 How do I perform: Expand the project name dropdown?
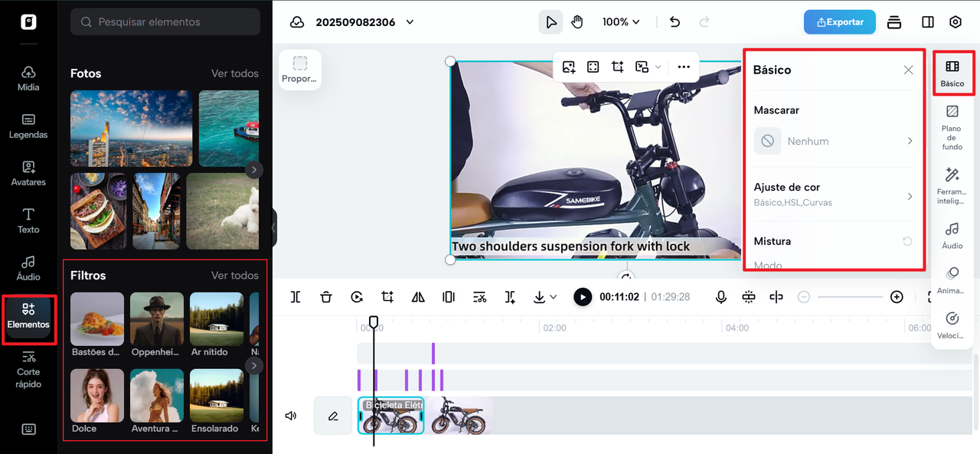pyautogui.click(x=410, y=22)
